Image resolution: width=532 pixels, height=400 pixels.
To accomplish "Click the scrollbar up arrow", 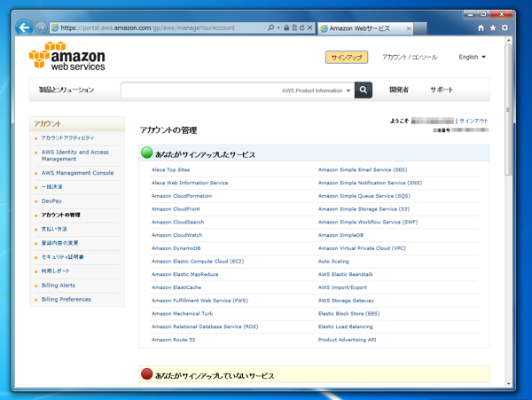I will pyautogui.click(x=508, y=41).
